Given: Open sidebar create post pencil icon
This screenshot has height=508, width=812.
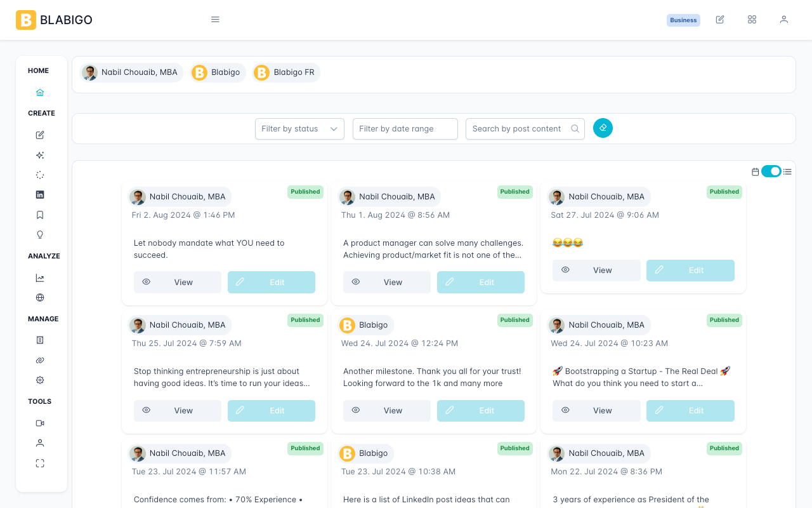Looking at the screenshot, I should [x=40, y=135].
